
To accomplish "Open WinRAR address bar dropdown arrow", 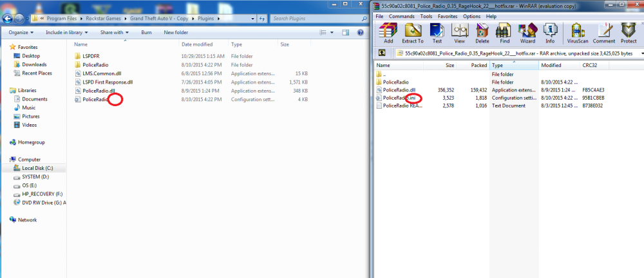I will [x=641, y=53].
